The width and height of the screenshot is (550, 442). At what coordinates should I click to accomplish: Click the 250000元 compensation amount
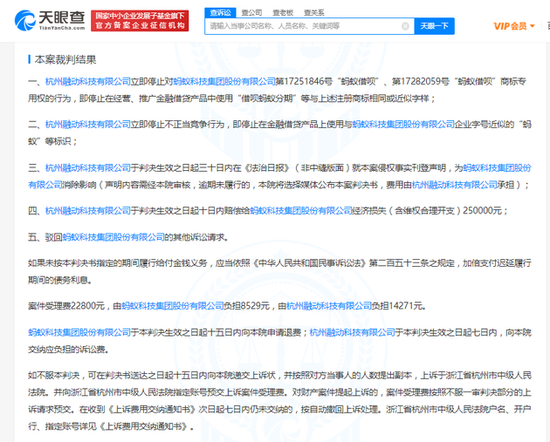[x=482, y=210]
